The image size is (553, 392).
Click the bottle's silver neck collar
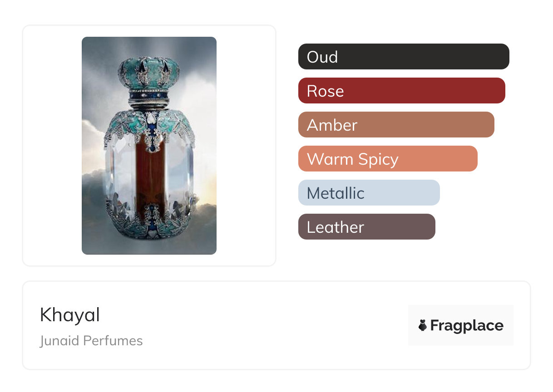149,98
